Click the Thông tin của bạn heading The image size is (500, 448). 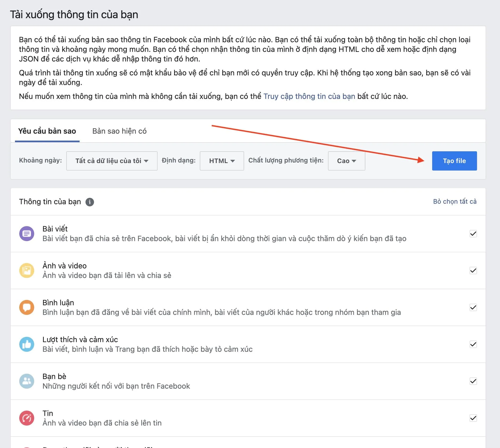[50, 202]
